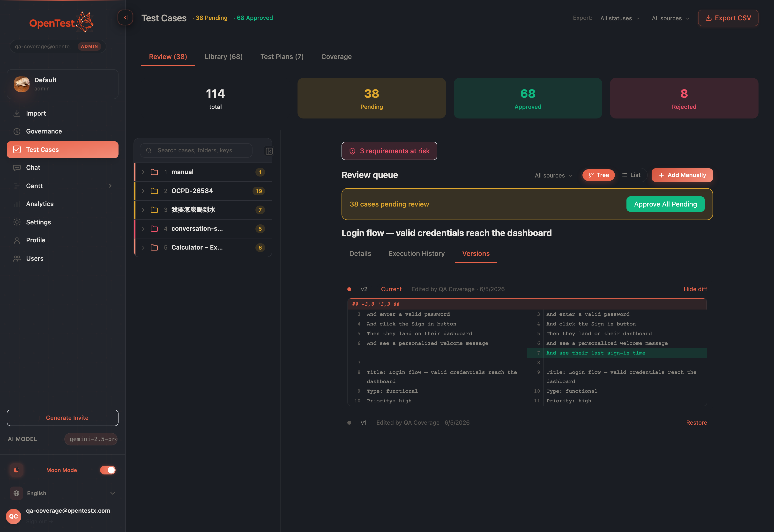Collapse the sidebar with the arrow button

tap(125, 18)
